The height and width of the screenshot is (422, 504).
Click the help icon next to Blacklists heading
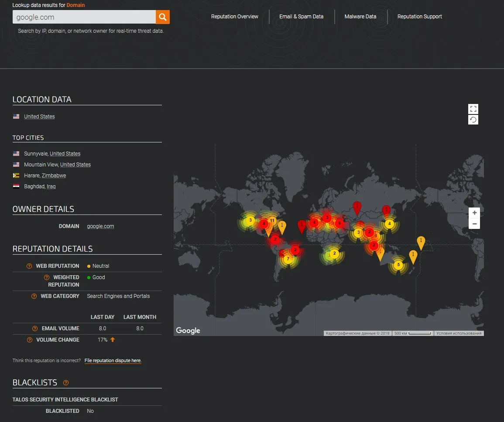tap(66, 383)
